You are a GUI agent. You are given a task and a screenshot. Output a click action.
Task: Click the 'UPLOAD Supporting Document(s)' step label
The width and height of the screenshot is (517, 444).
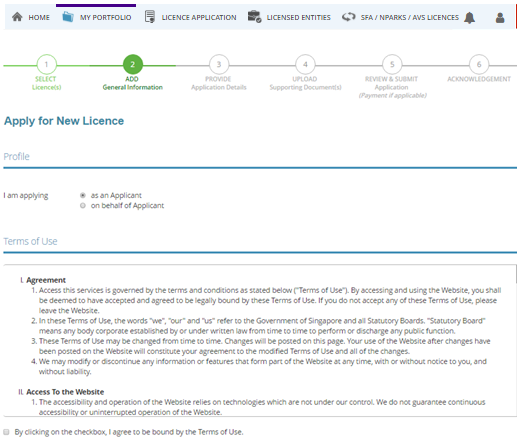(x=305, y=83)
